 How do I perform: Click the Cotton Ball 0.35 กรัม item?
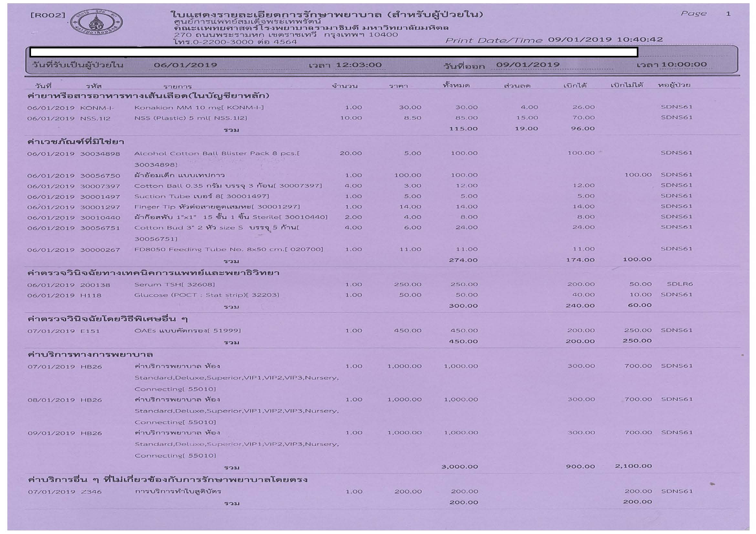(228, 186)
